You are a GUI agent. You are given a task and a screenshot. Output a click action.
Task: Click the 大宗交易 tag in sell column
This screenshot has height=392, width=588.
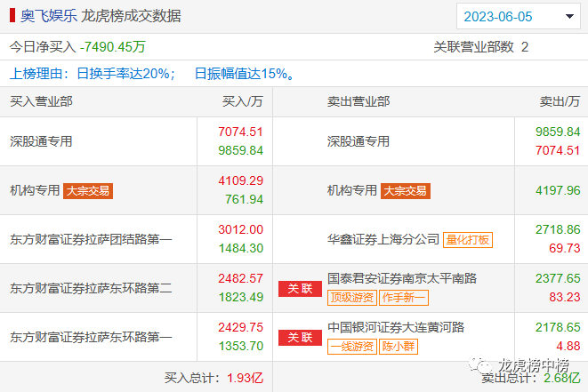(406, 190)
